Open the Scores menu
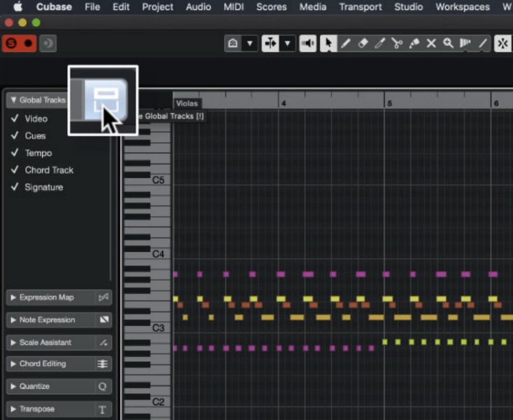 pyautogui.click(x=272, y=7)
